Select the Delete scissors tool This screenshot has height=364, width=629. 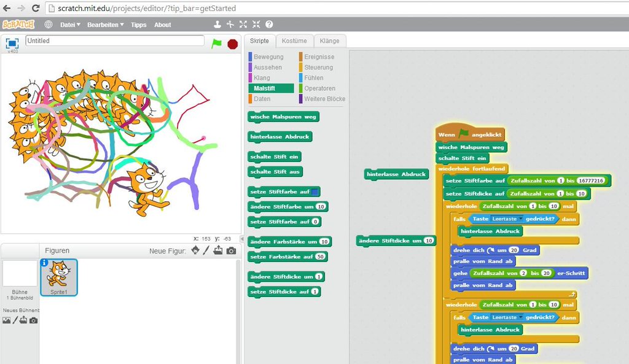click(x=230, y=25)
